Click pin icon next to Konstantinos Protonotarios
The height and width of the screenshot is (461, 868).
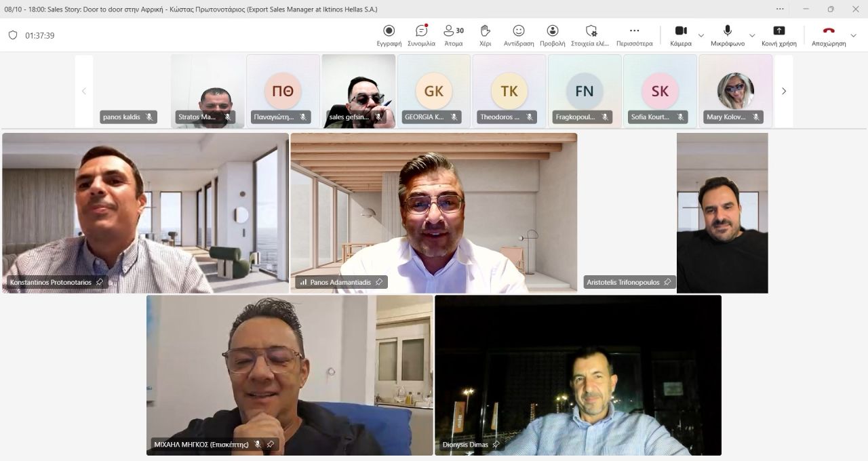click(x=100, y=282)
